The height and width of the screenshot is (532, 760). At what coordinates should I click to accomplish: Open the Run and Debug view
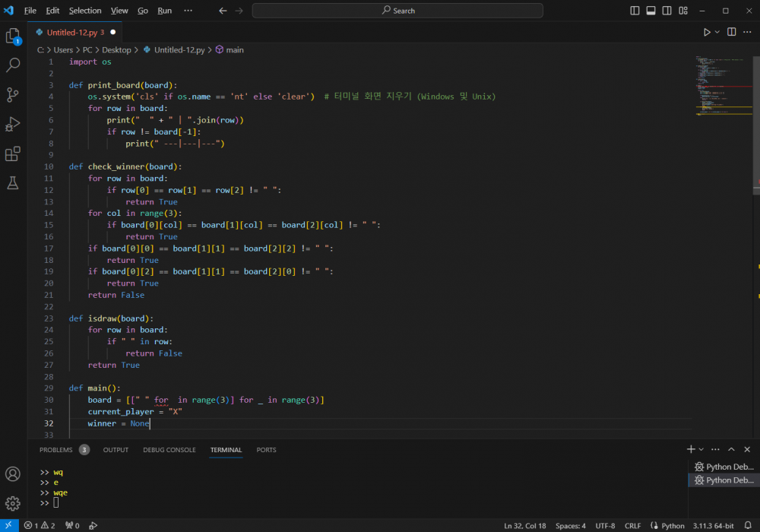pos(13,124)
